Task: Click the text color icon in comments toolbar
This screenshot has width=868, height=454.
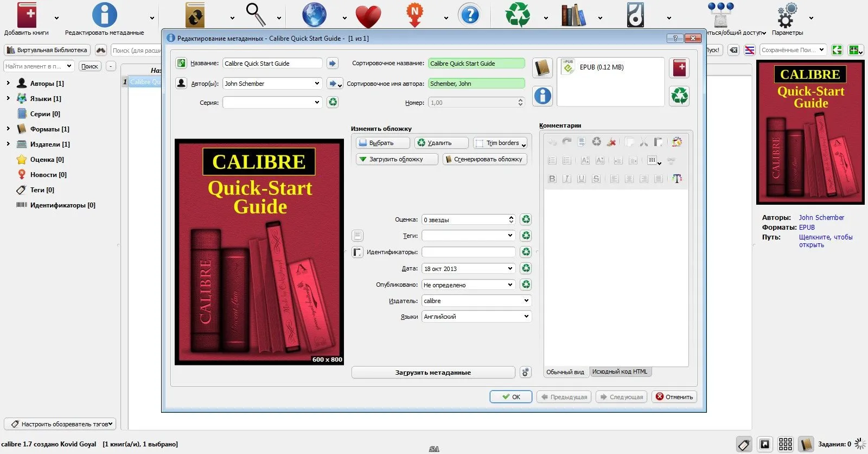Action: click(677, 179)
